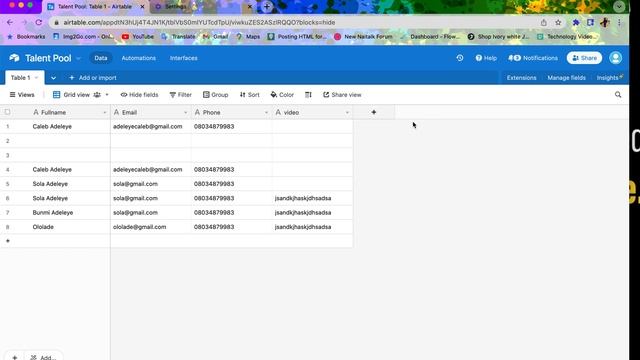Open Extensions panel
The width and height of the screenshot is (640, 360).
coord(521,78)
